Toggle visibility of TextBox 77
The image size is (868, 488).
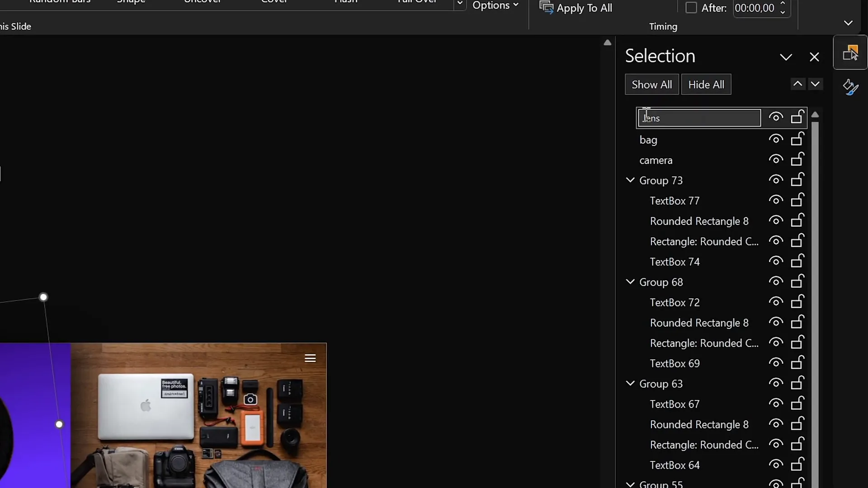776,200
